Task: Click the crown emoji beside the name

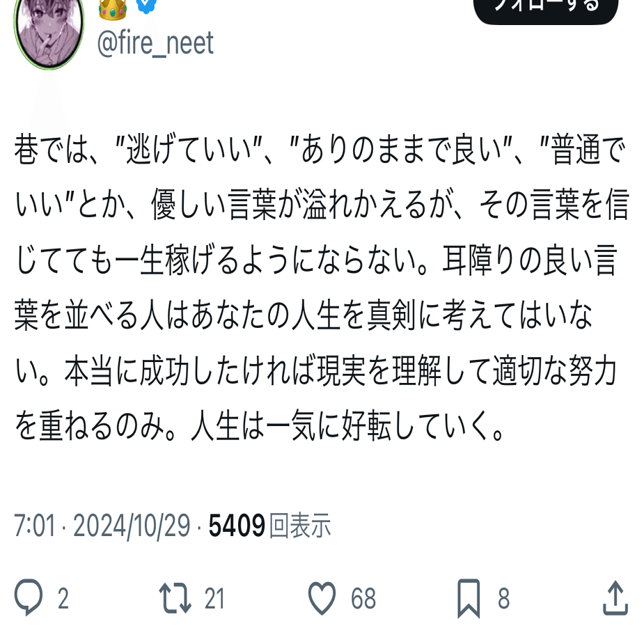Action: point(113,9)
